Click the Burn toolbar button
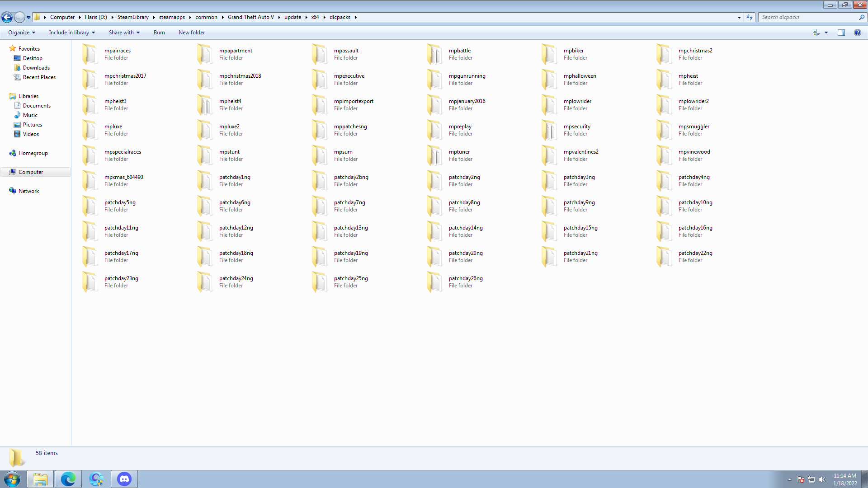 click(x=159, y=33)
